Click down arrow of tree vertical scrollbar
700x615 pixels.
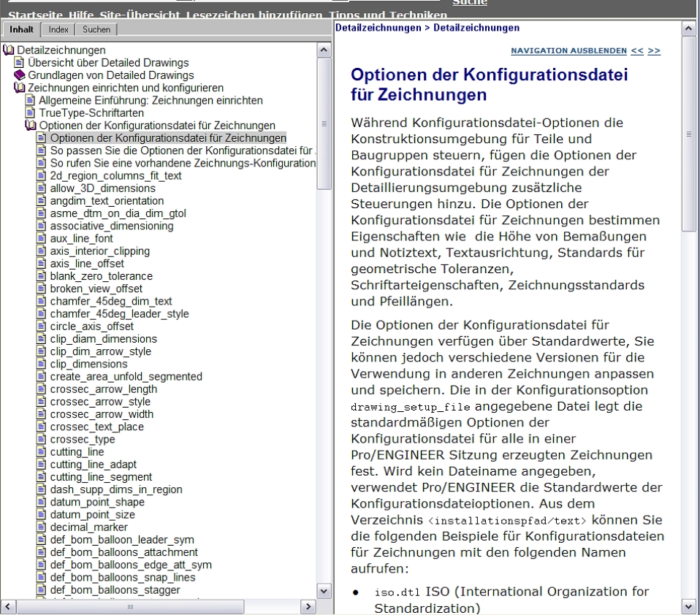click(324, 592)
